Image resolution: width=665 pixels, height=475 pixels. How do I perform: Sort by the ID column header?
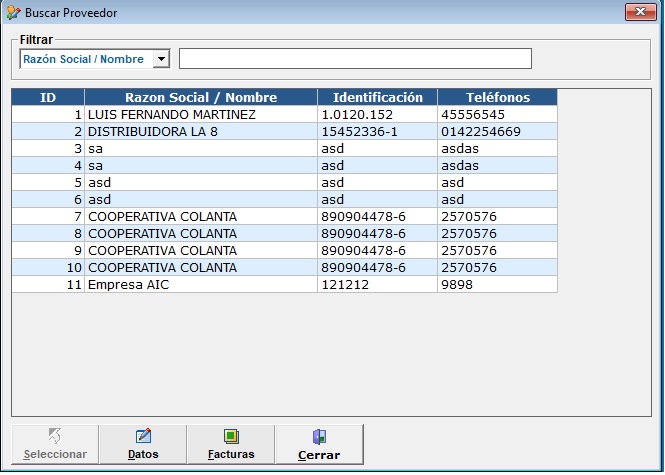click(x=48, y=98)
